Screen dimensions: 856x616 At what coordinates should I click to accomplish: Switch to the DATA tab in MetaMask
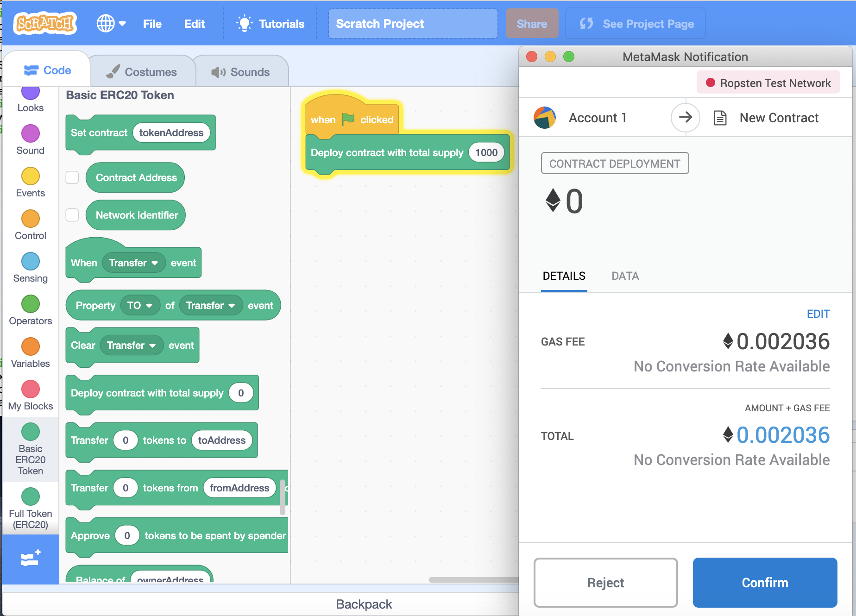point(625,276)
